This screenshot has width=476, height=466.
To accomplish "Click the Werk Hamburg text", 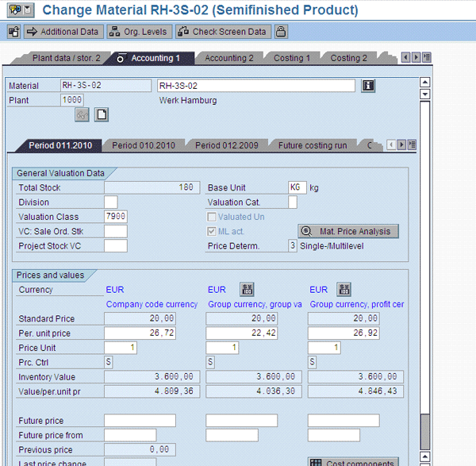I will coord(188,100).
